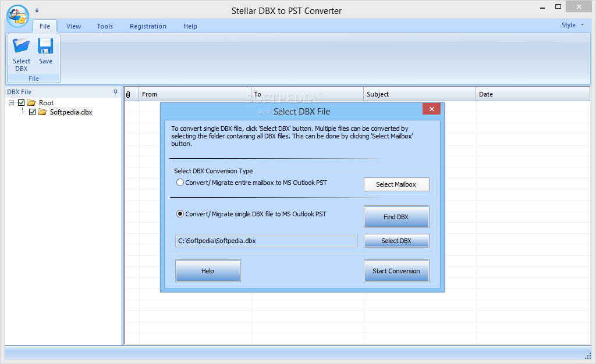Select the Softpedia.dbx tree item label
This screenshot has height=364, width=596.
(x=70, y=112)
